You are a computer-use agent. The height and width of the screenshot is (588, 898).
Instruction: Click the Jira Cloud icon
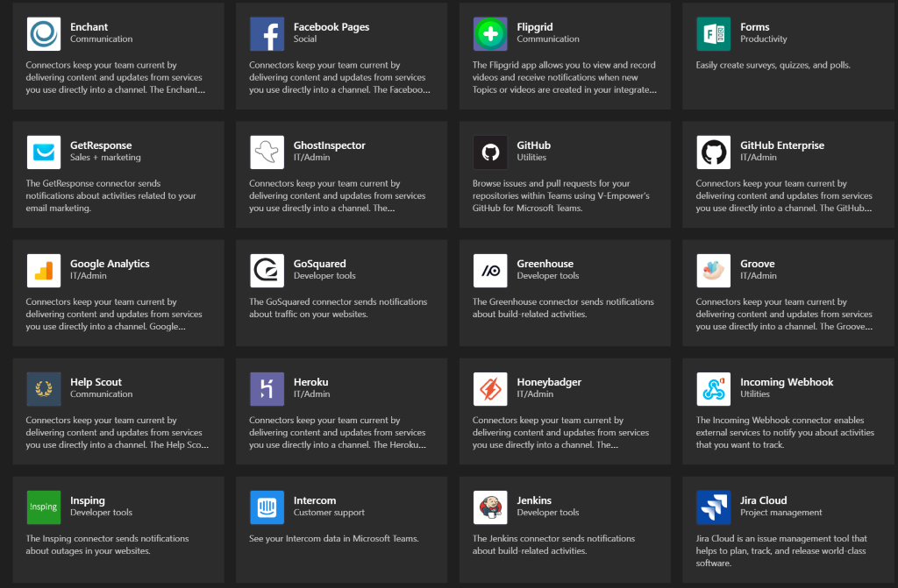click(x=714, y=507)
